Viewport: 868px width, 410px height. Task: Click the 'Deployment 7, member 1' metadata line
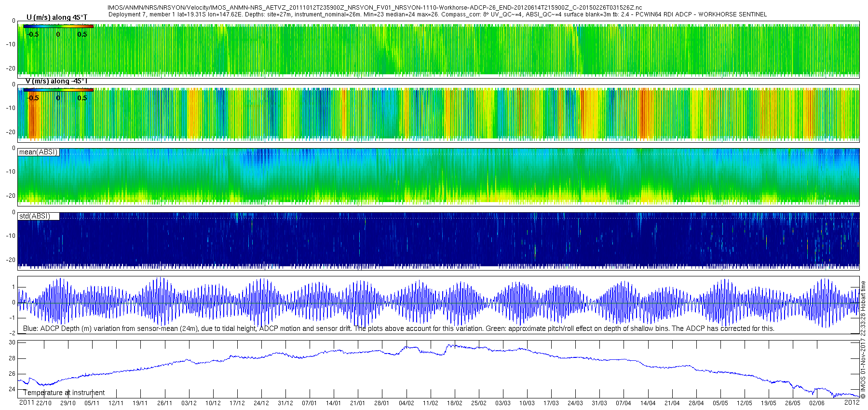[x=437, y=14]
